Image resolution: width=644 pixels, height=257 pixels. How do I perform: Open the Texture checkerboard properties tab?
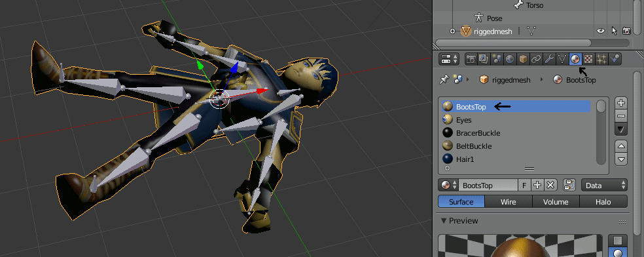[x=588, y=59]
